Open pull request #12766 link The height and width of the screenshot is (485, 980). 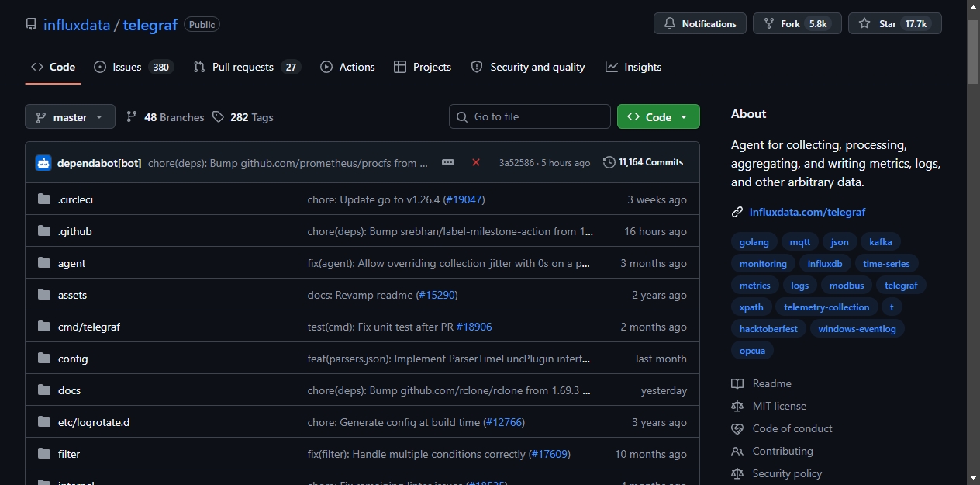click(x=504, y=422)
